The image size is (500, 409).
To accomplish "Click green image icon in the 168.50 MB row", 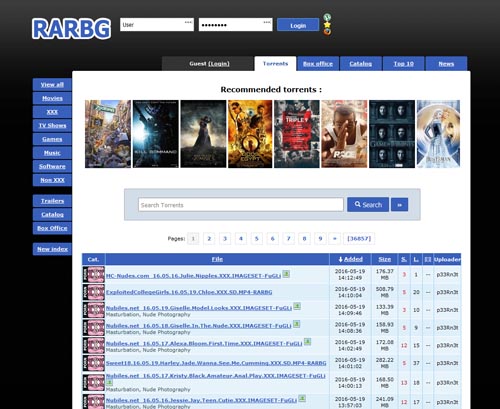I will (109, 383).
